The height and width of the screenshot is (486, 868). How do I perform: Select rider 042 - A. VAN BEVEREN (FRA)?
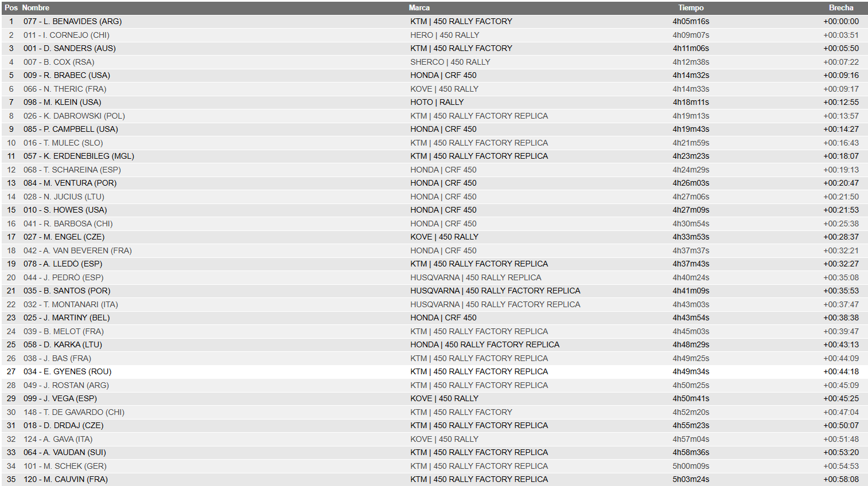pyautogui.click(x=77, y=250)
